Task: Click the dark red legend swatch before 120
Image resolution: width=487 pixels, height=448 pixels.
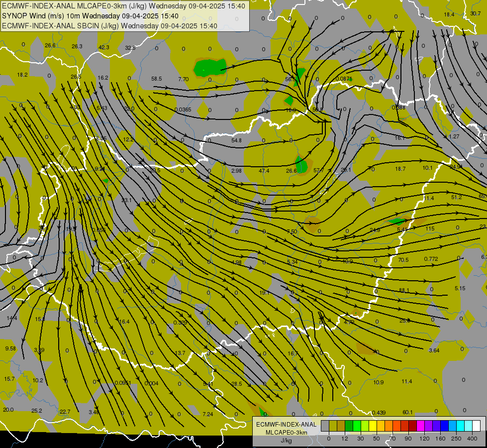Action: (x=412, y=426)
